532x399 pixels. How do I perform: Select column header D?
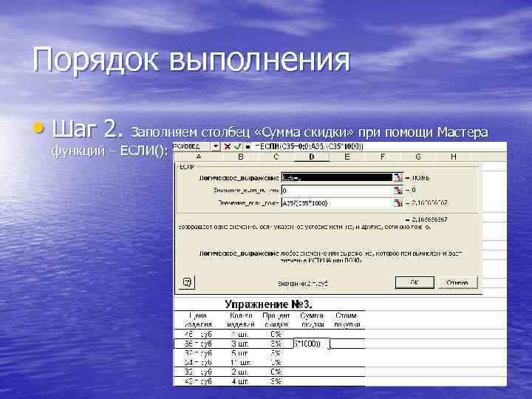coord(311,157)
